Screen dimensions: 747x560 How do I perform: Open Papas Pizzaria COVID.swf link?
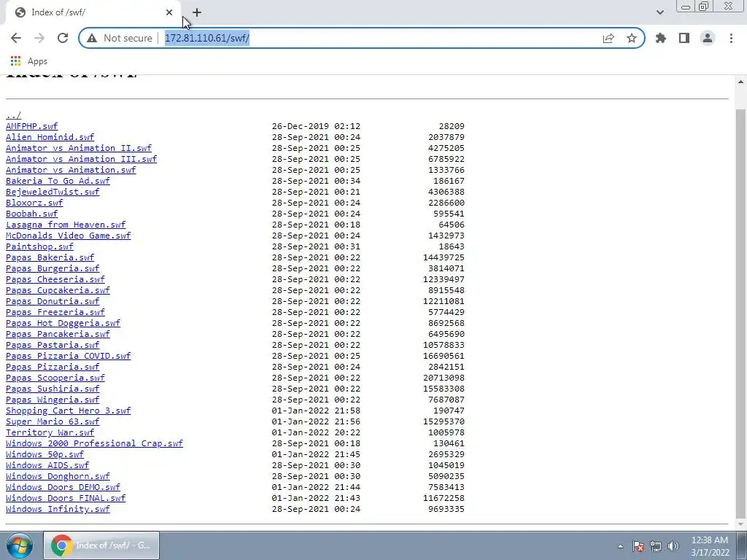(x=68, y=356)
